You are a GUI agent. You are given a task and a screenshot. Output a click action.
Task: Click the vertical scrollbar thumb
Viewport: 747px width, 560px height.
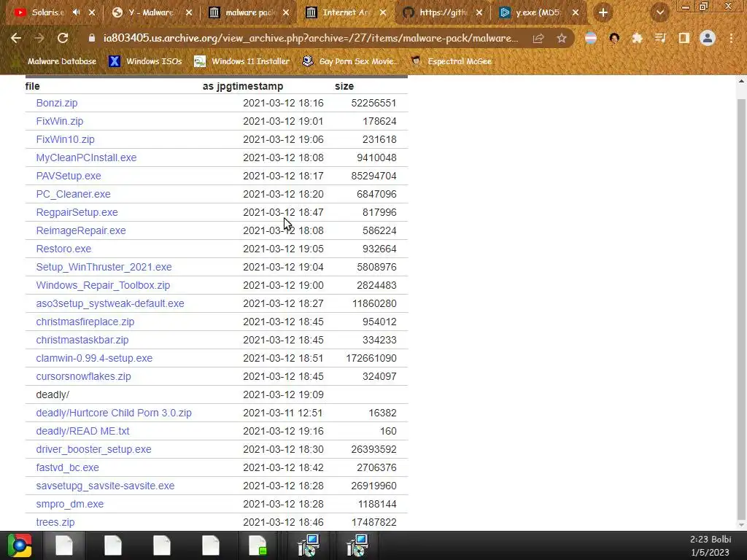pyautogui.click(x=741, y=310)
